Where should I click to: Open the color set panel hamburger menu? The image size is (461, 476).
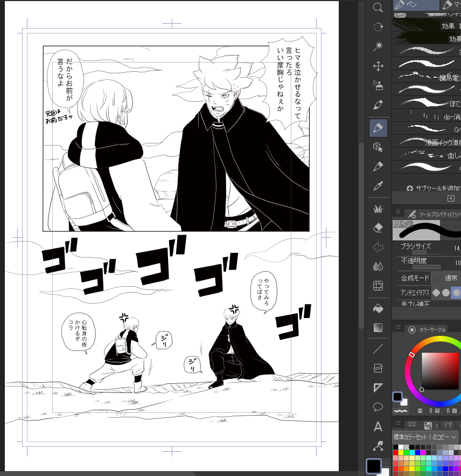pyautogui.click(x=398, y=423)
